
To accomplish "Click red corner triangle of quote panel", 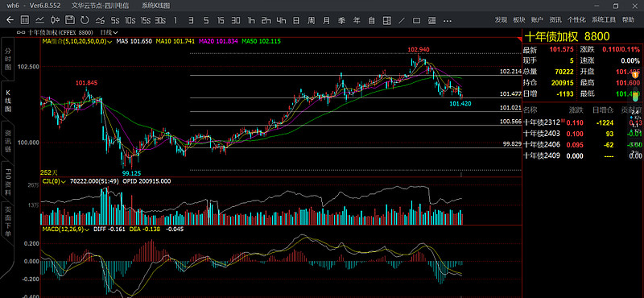I will click(x=520, y=39).
